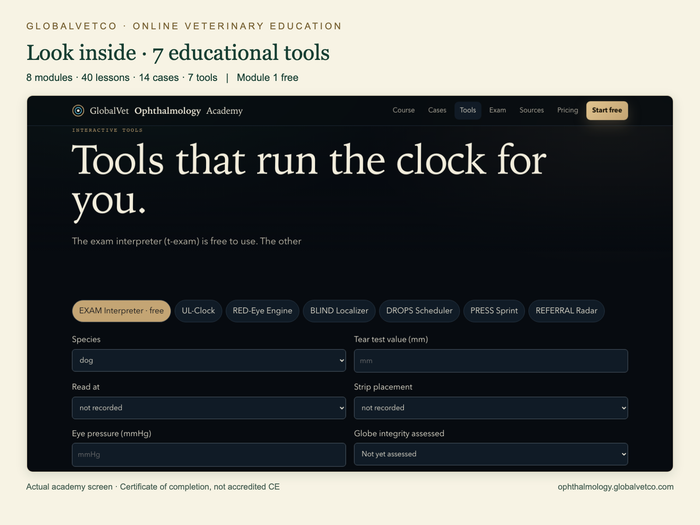Click the GlobalVet eye logo icon
The height and width of the screenshot is (525, 700).
[x=78, y=111]
